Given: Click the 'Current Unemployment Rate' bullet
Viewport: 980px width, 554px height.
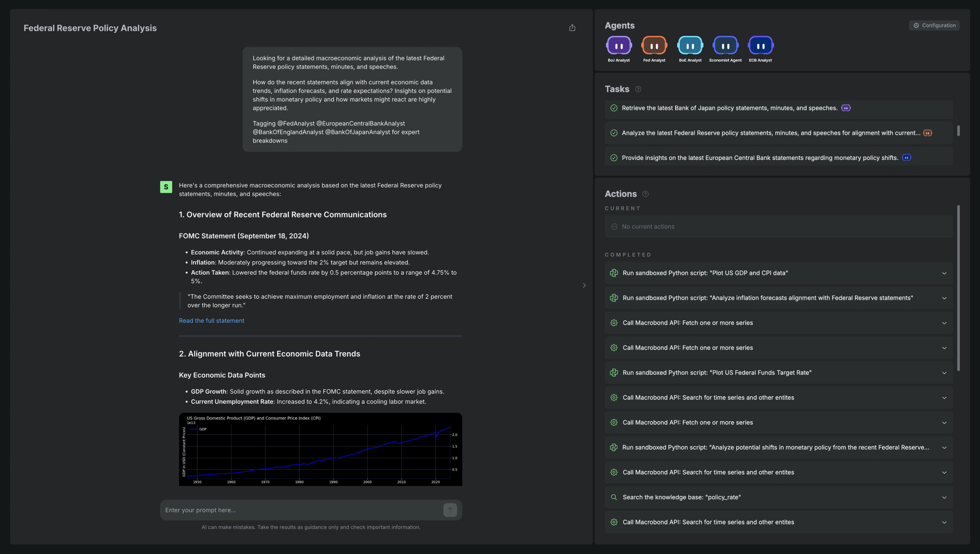Looking at the screenshot, I should [x=308, y=402].
